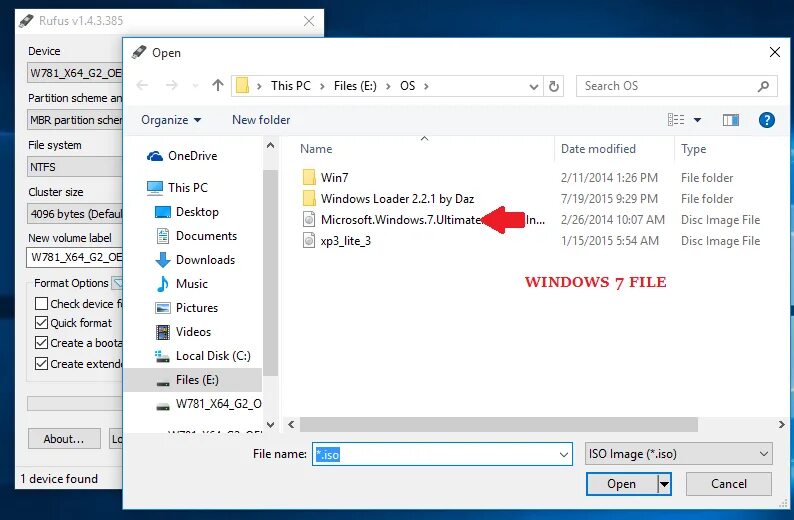Image resolution: width=794 pixels, height=520 pixels.
Task: Click Files (E:) breadcrumb segment
Action: coord(355,86)
